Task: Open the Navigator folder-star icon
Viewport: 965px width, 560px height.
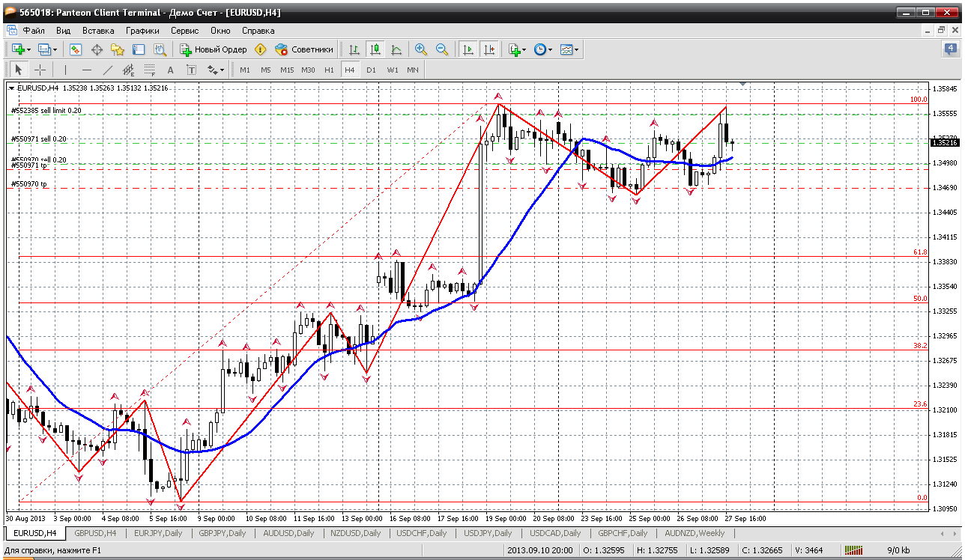Action: coord(118,49)
